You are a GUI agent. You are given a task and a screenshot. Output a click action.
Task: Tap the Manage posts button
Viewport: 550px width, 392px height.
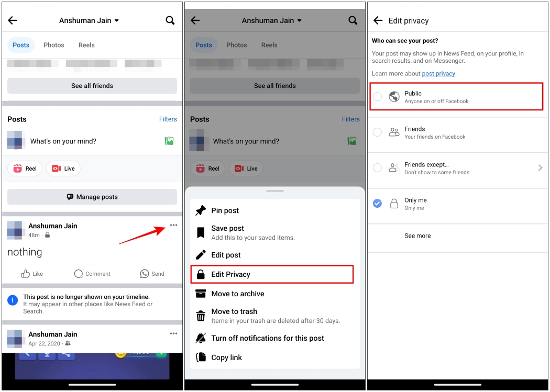92,197
